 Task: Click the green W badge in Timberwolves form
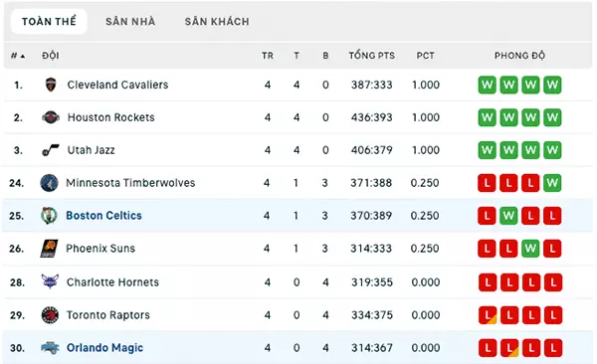tap(552, 183)
